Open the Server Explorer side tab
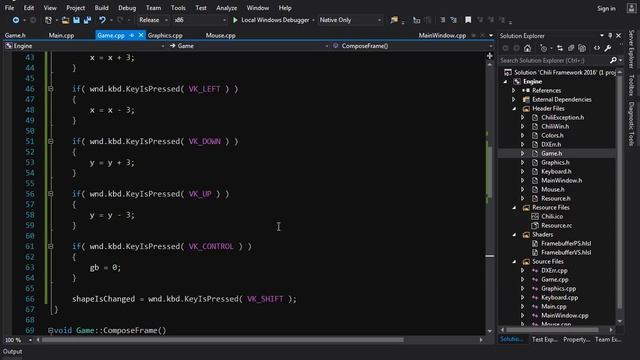The height and width of the screenshot is (360, 640). (631, 49)
